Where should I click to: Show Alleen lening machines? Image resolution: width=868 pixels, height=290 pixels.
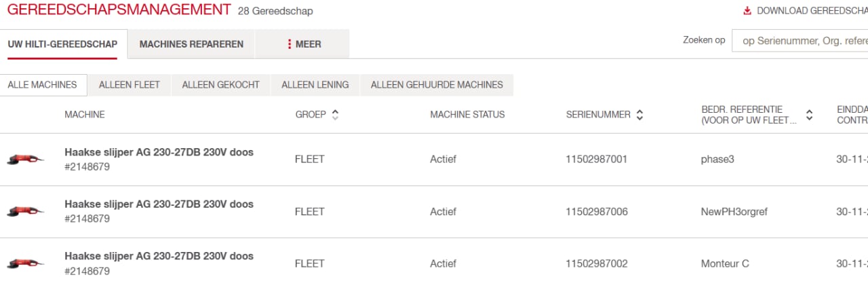[x=315, y=85]
